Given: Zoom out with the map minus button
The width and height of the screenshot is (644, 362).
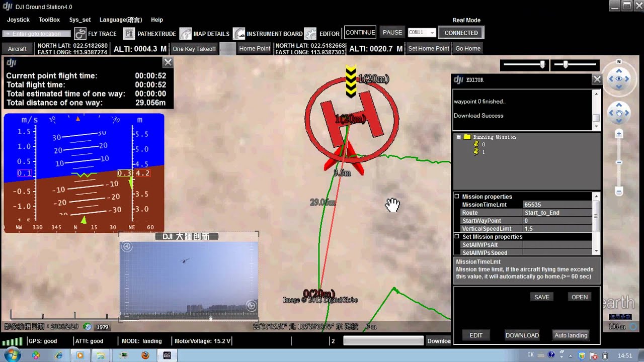Looking at the screenshot, I should click(619, 191).
